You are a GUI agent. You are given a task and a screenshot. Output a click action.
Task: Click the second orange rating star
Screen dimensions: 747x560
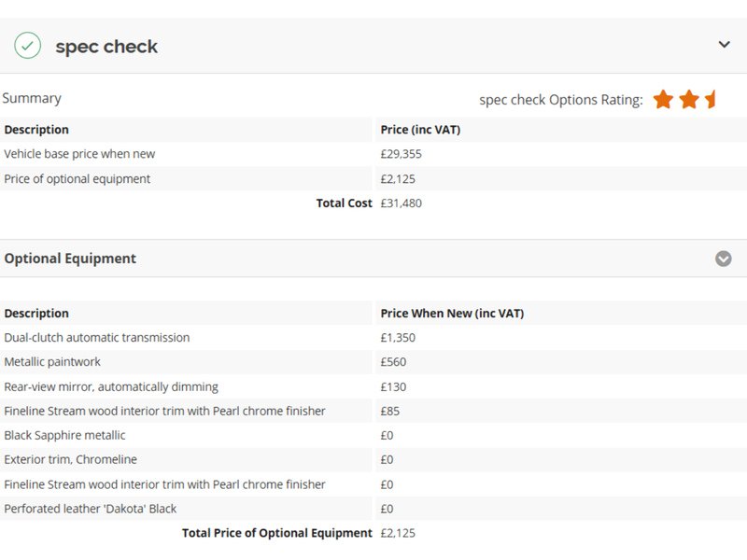(x=689, y=100)
